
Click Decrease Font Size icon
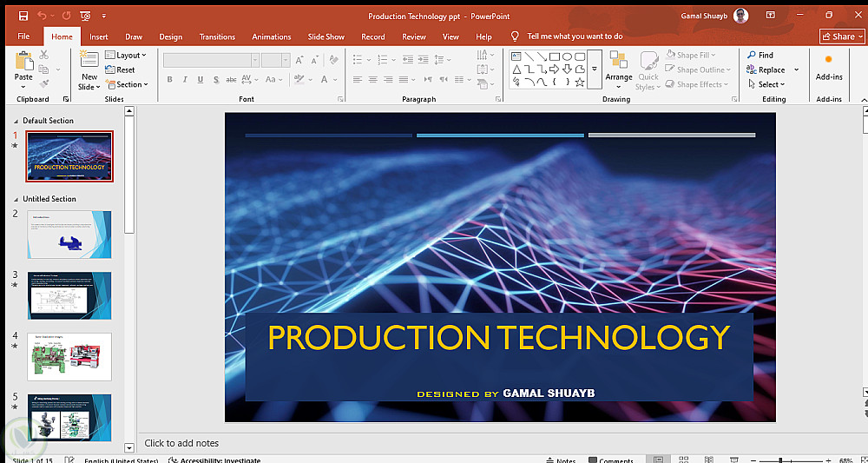pos(315,60)
